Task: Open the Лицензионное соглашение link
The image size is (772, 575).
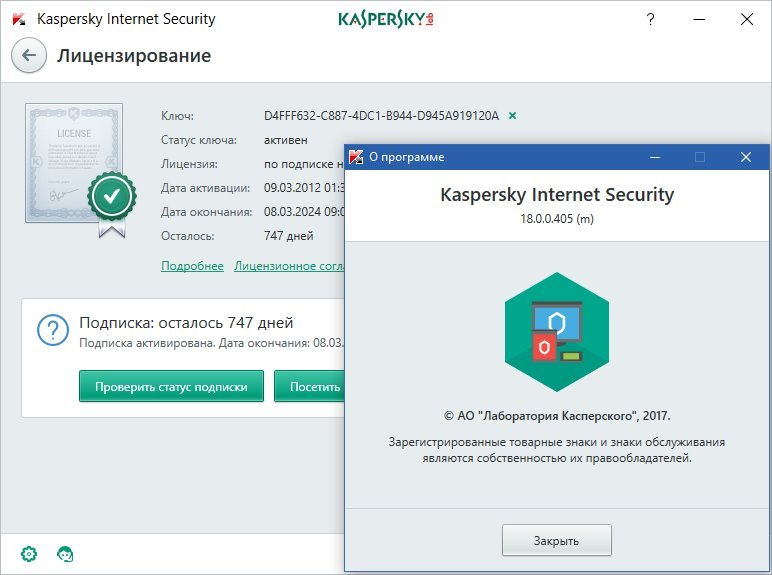Action: (x=289, y=266)
